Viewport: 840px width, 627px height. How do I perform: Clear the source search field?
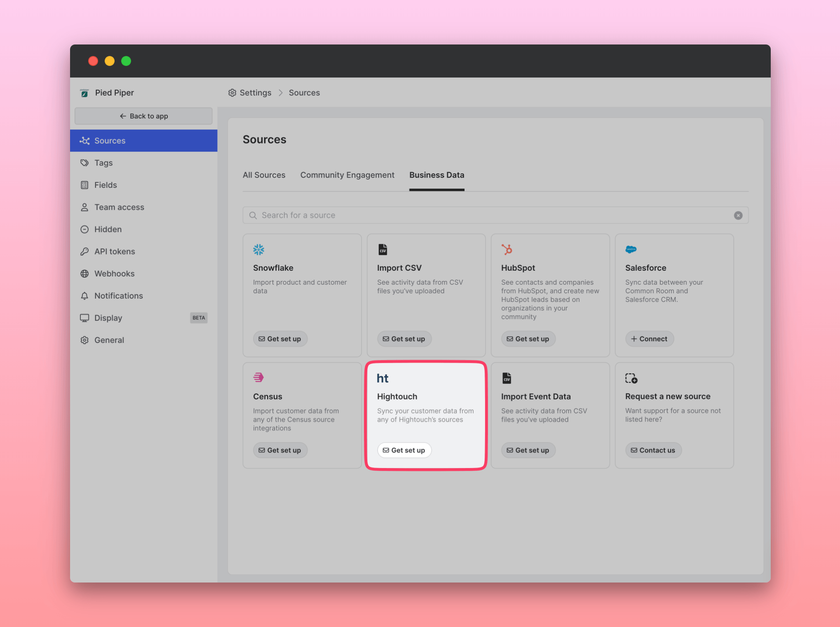point(738,215)
